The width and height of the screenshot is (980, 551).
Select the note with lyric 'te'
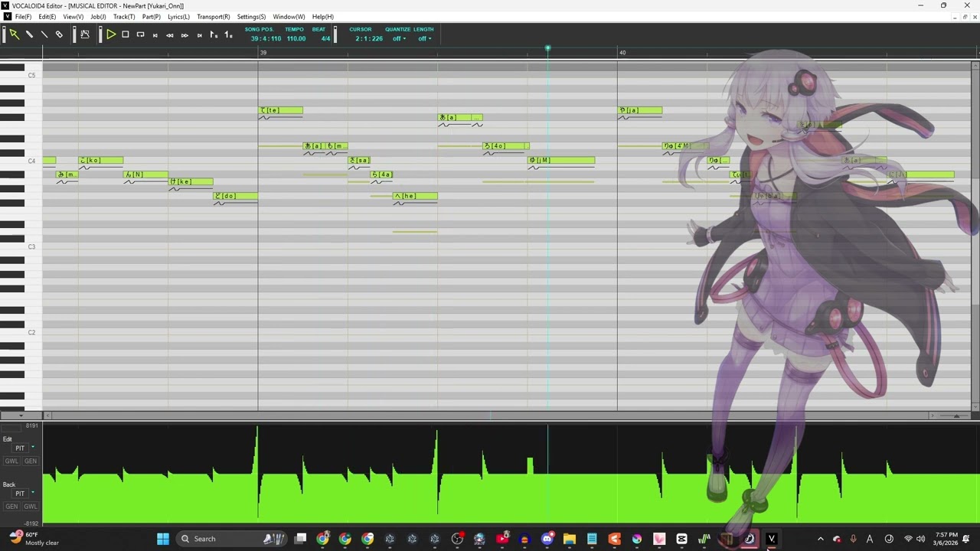281,110
